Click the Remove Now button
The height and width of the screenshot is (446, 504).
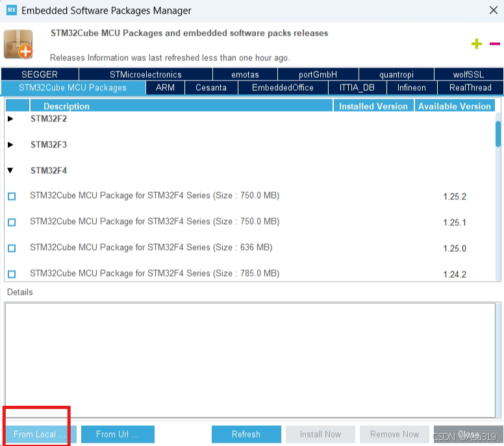click(x=394, y=434)
